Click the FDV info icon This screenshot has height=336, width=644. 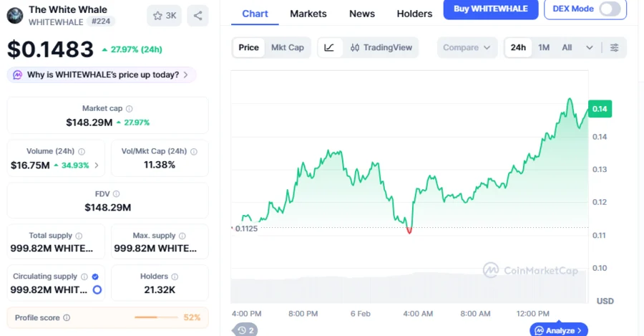point(116,194)
